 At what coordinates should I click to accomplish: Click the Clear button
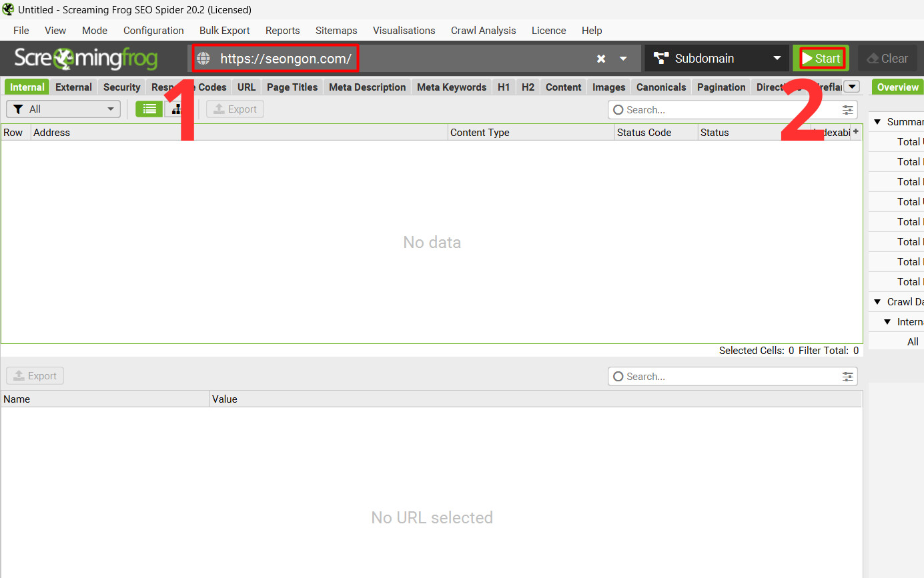point(887,59)
